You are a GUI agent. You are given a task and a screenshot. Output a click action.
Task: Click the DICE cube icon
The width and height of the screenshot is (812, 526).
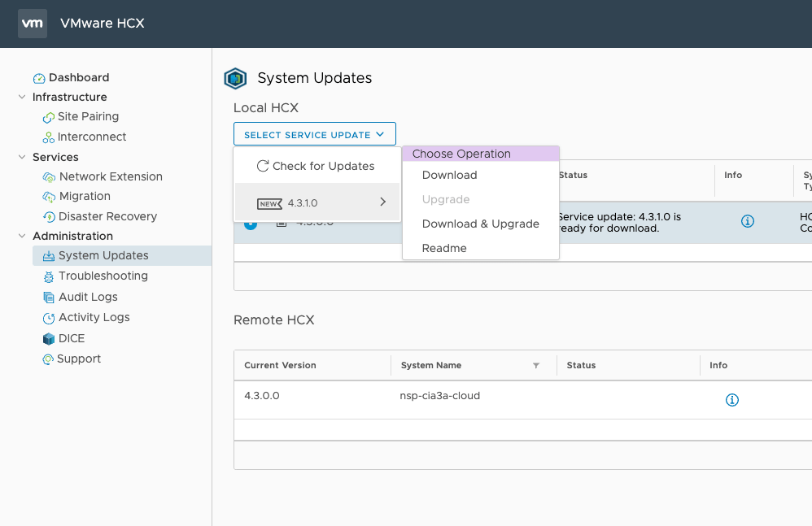49,339
